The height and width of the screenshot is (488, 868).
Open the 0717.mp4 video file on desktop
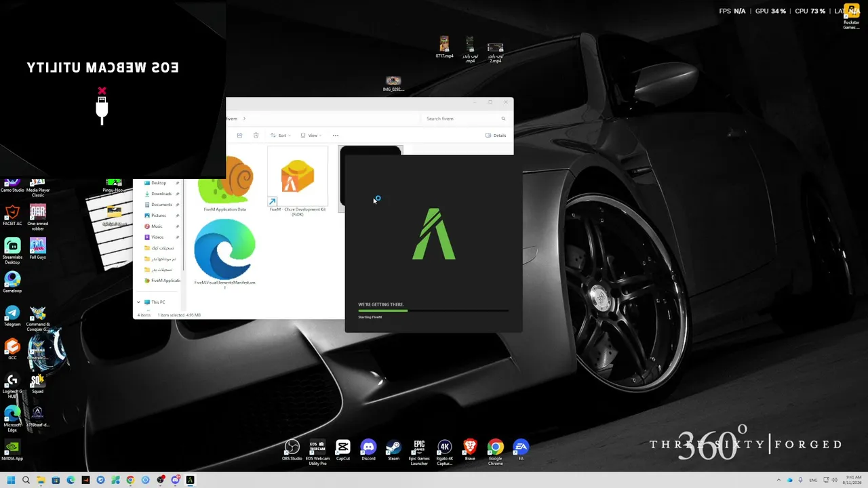444,47
